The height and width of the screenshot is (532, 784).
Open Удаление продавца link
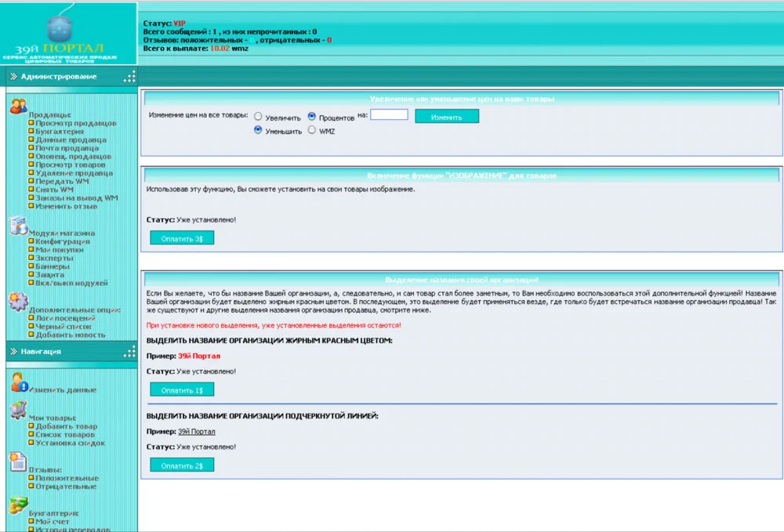(x=74, y=173)
